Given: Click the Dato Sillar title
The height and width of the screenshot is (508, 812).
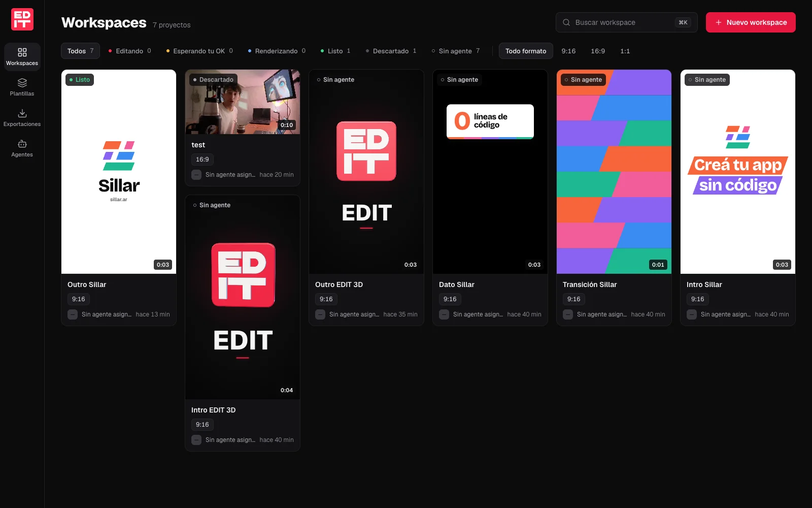Looking at the screenshot, I should tap(457, 284).
